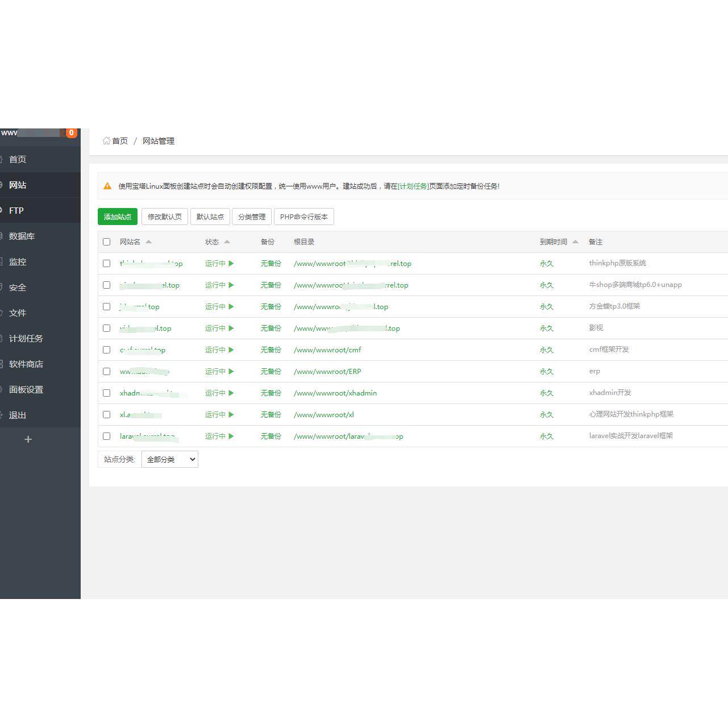Click 运行中 status of 心理网站开发 site
The height and width of the screenshot is (728, 728).
click(215, 415)
